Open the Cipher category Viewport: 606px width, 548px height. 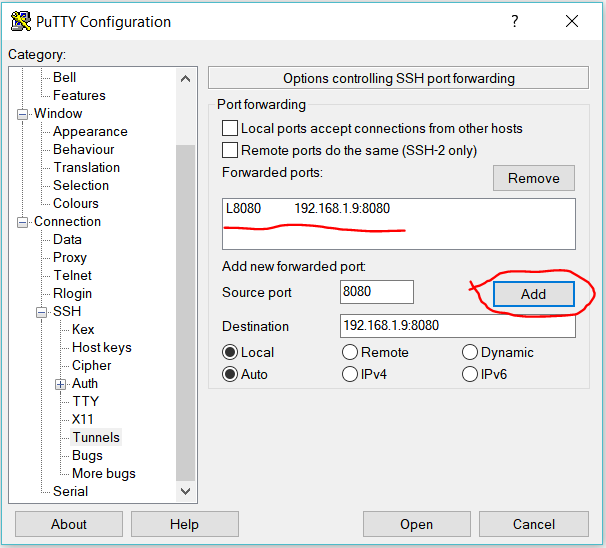[x=92, y=366]
